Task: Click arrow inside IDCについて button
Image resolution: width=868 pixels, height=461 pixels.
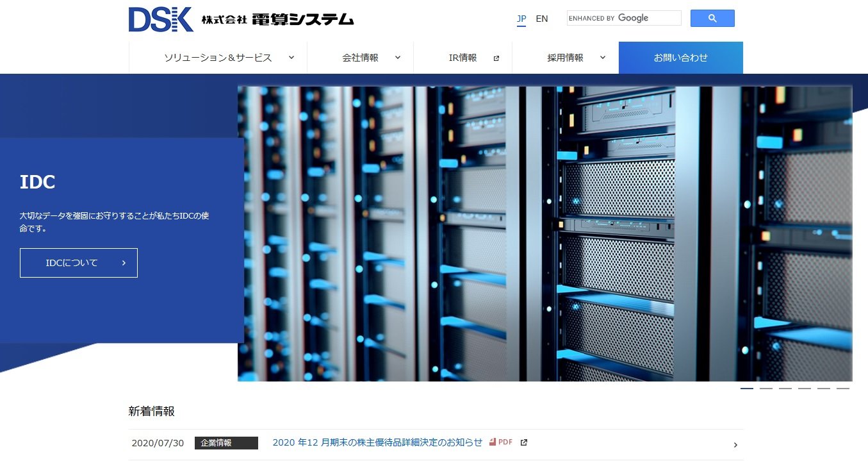Action: 124,263
